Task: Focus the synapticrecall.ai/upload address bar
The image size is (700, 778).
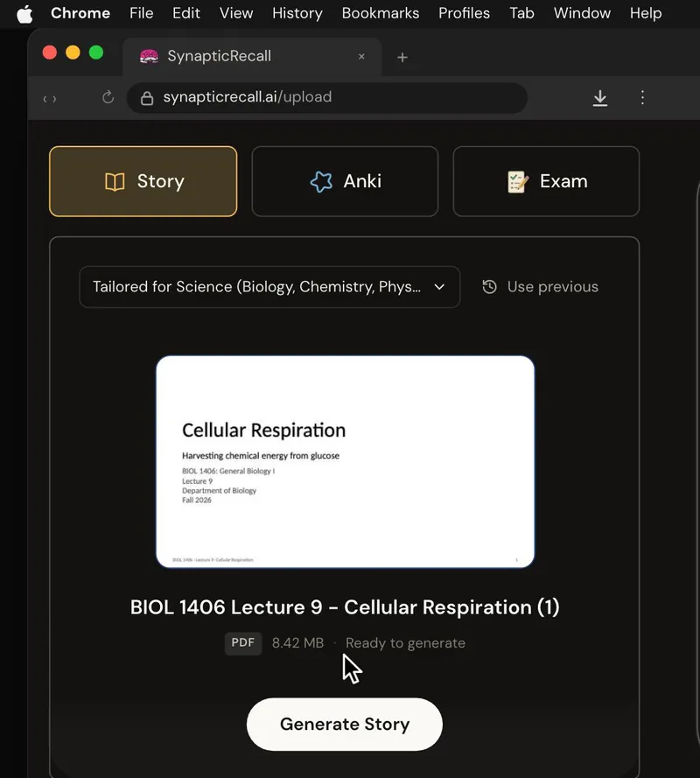Action: click(327, 98)
